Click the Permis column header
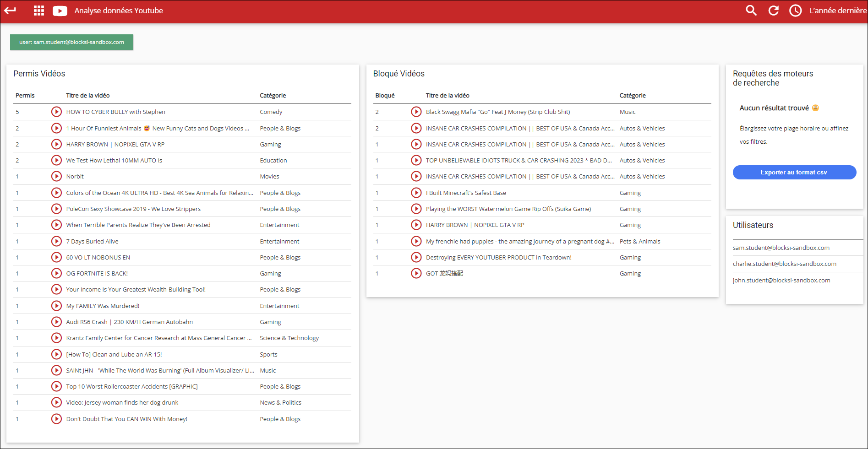This screenshot has width=868, height=449. coord(25,95)
